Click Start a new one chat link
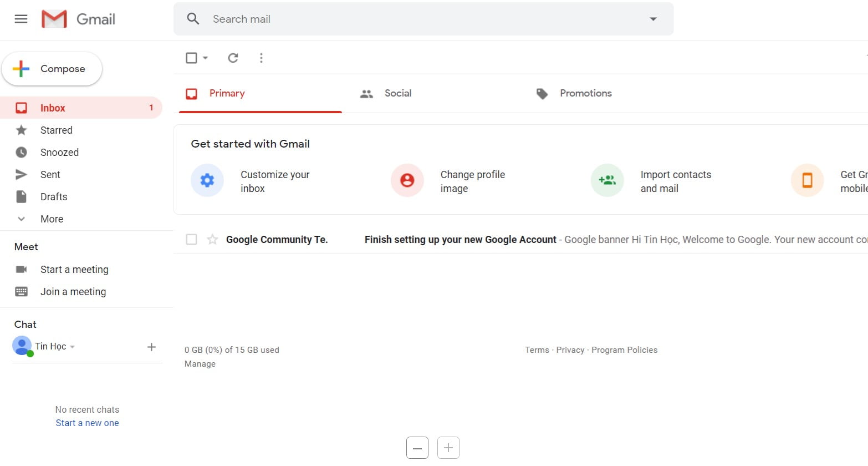 click(x=87, y=423)
